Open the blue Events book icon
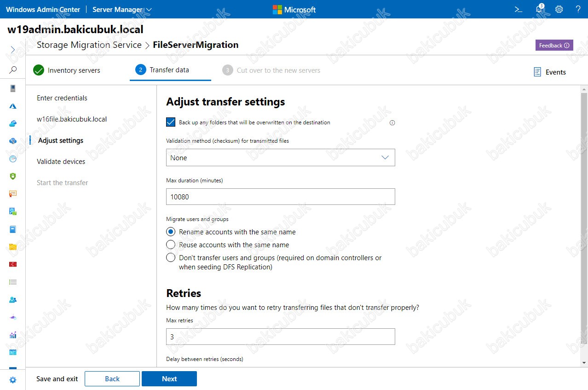The height and width of the screenshot is (390, 588). point(13,229)
